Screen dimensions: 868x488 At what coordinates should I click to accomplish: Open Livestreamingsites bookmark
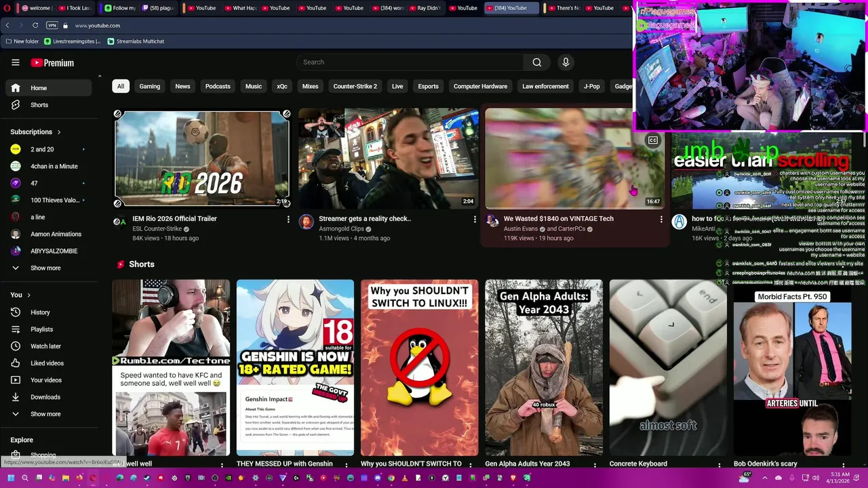click(72, 41)
